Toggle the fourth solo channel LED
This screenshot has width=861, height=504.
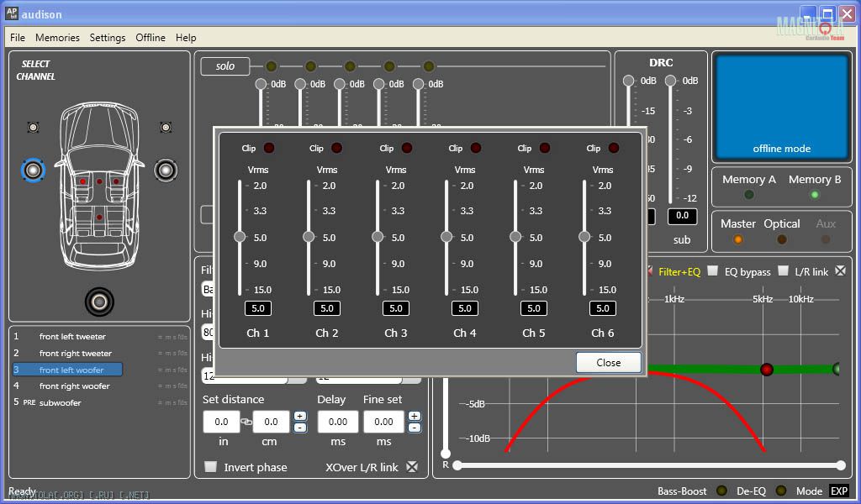point(389,66)
